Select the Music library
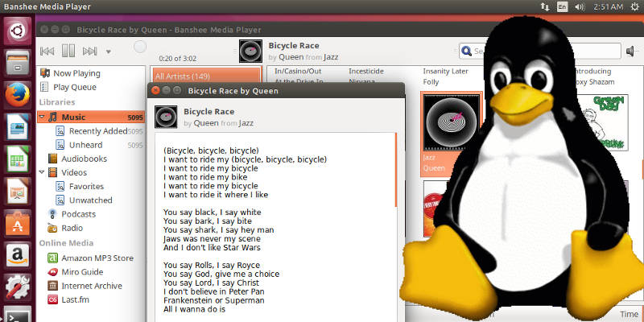The image size is (644, 322). [90, 118]
